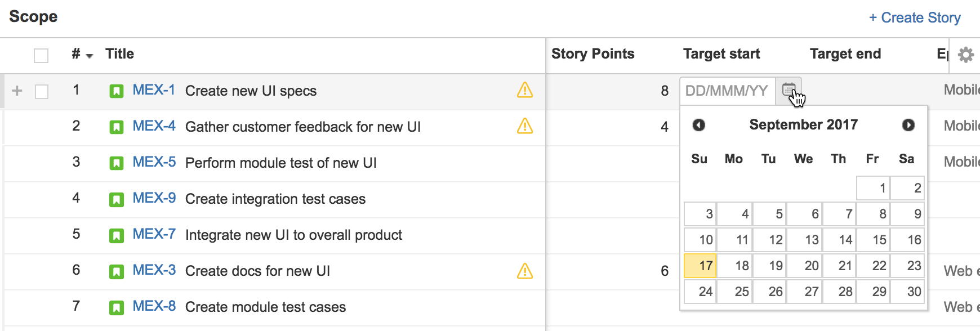Tick the select-all checkbox in header

41,56
